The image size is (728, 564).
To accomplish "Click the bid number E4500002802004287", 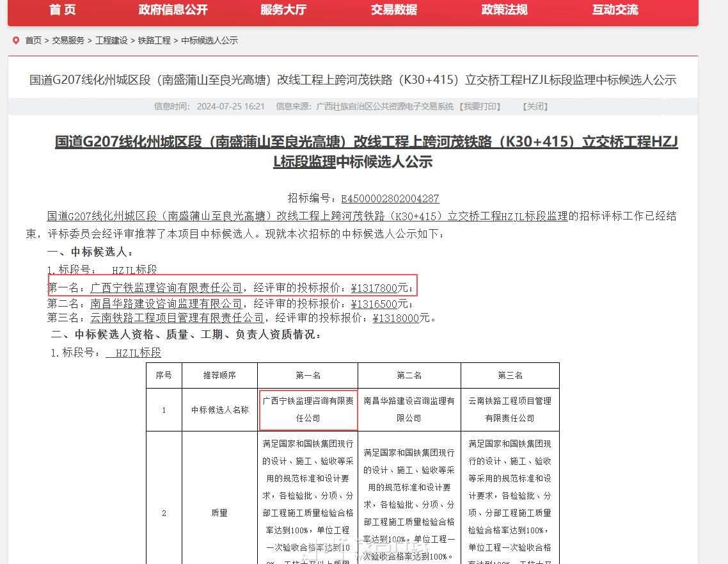I will 390,199.
